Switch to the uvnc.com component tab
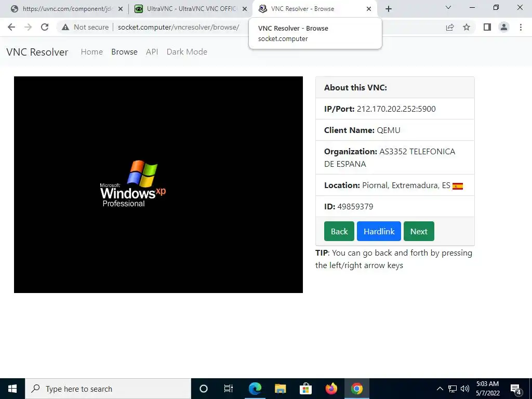This screenshot has width=532, height=399. coord(67,9)
